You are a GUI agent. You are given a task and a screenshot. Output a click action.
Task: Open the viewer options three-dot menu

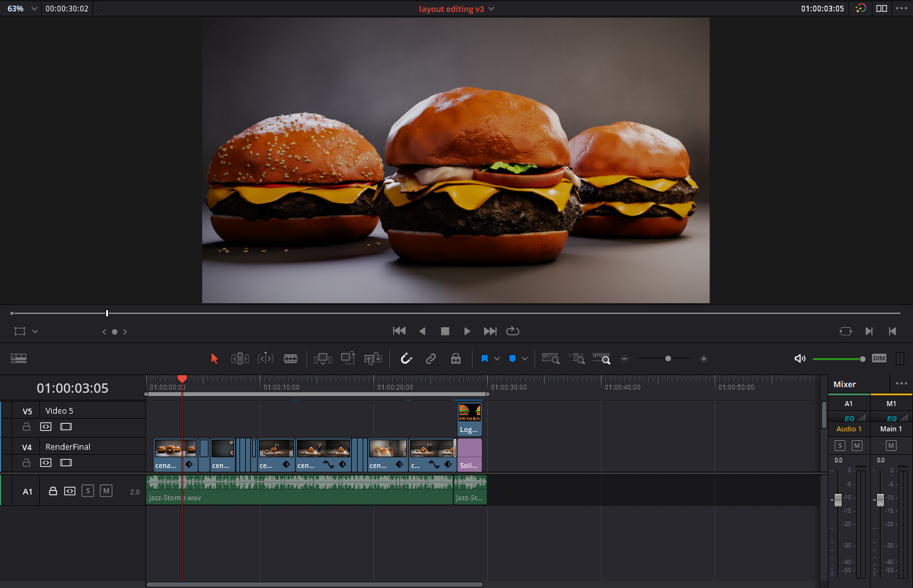click(x=902, y=9)
